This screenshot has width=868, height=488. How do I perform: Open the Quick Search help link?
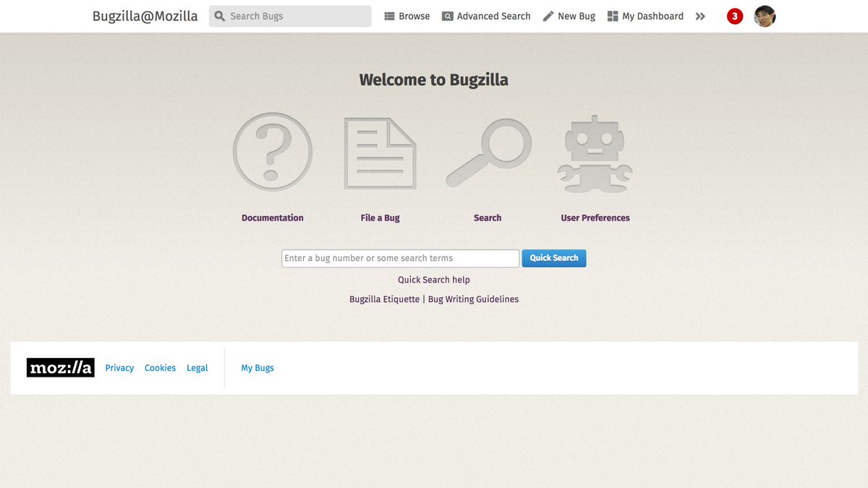[x=434, y=280]
